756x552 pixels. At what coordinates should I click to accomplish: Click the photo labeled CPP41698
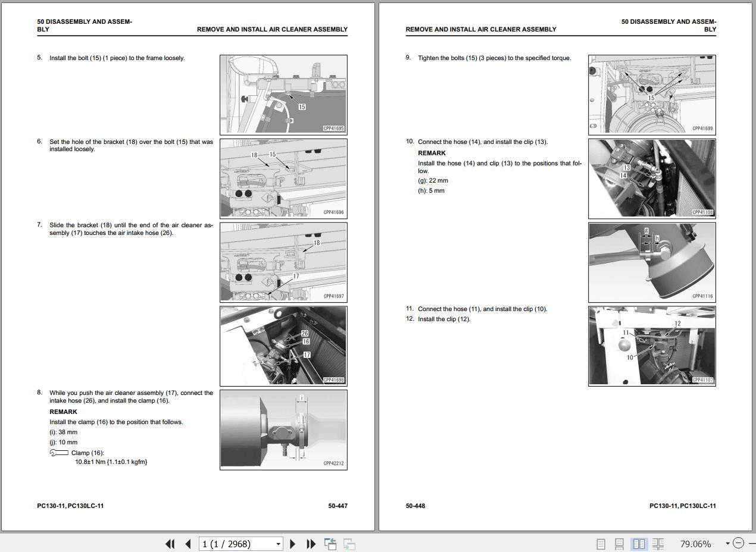[283, 346]
